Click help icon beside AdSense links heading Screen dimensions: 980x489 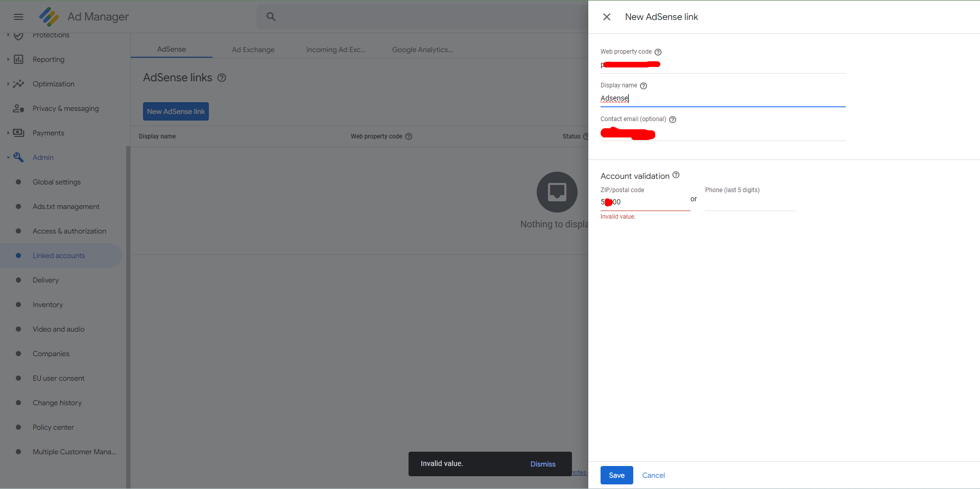pyautogui.click(x=222, y=78)
